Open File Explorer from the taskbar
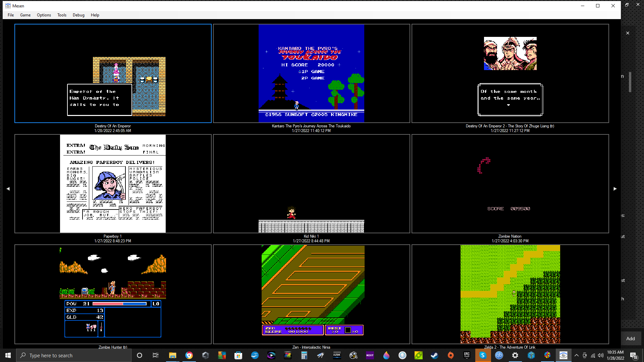Viewport: 644px width, 362px height. 172,355
